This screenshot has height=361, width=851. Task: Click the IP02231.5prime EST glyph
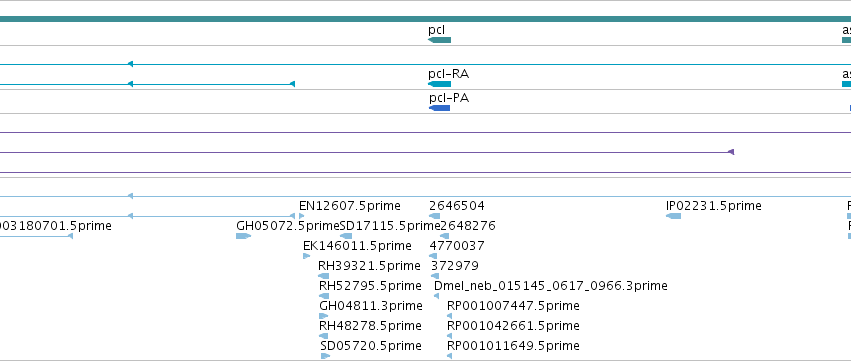pyautogui.click(x=674, y=216)
